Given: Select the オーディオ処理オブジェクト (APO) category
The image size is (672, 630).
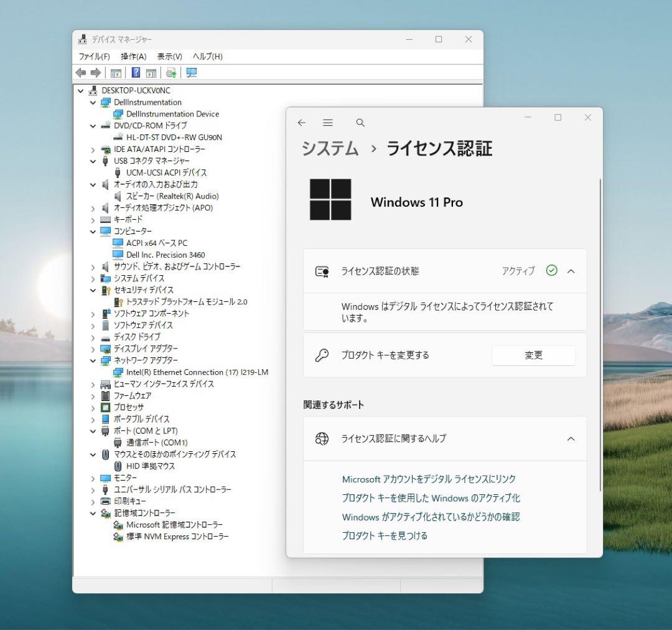Looking at the screenshot, I should click(x=163, y=208).
